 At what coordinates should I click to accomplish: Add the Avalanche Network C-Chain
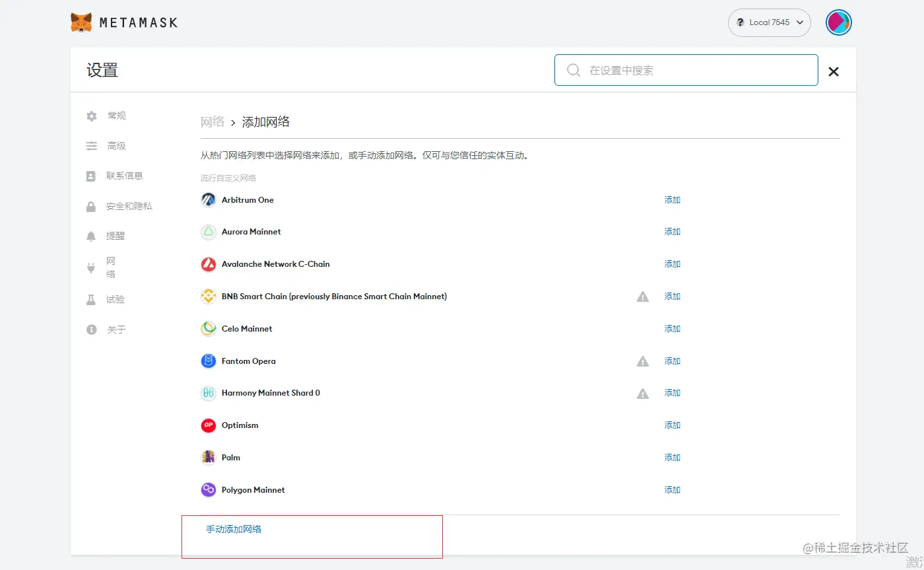point(673,264)
